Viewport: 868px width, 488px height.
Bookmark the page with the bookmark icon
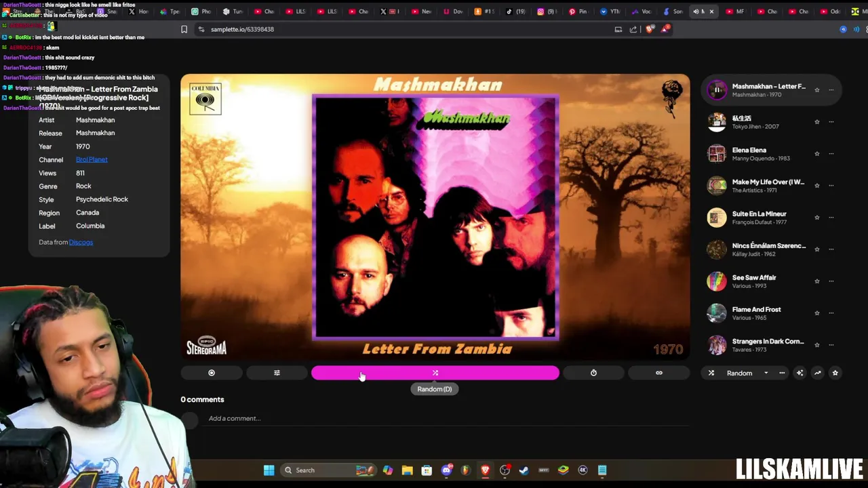(184, 29)
